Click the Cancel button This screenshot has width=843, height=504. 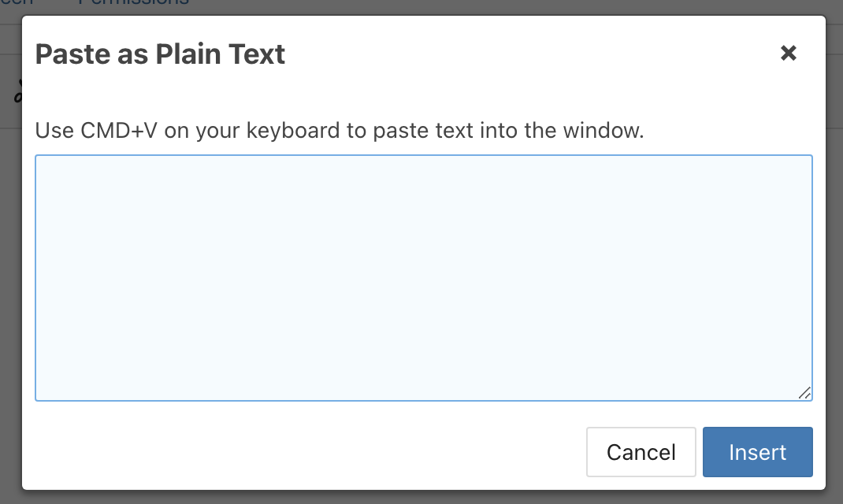coord(641,452)
